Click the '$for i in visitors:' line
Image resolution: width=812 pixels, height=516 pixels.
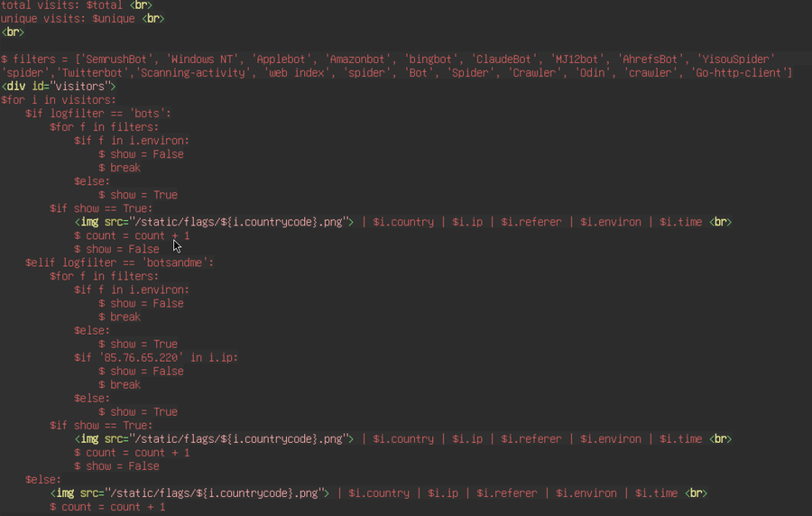(x=59, y=100)
